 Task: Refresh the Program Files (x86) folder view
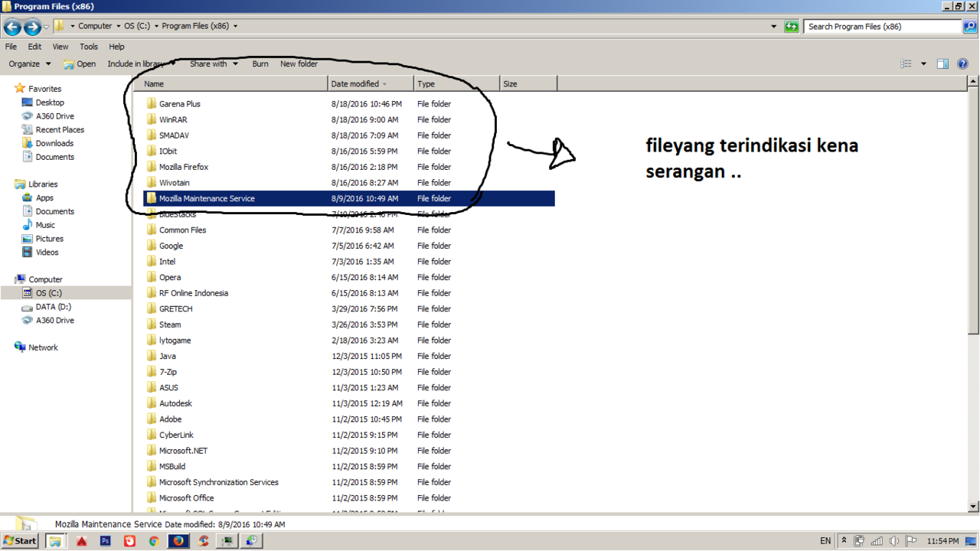(x=792, y=26)
